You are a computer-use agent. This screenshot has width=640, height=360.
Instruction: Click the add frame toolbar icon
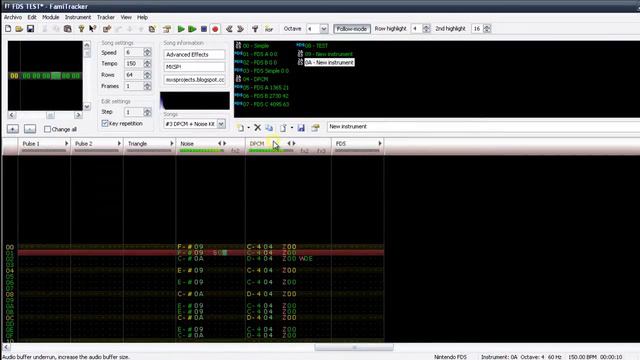click(x=107, y=29)
